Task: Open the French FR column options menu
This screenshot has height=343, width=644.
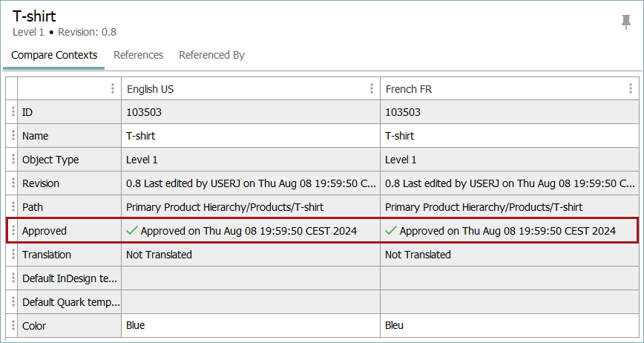Action: click(631, 89)
